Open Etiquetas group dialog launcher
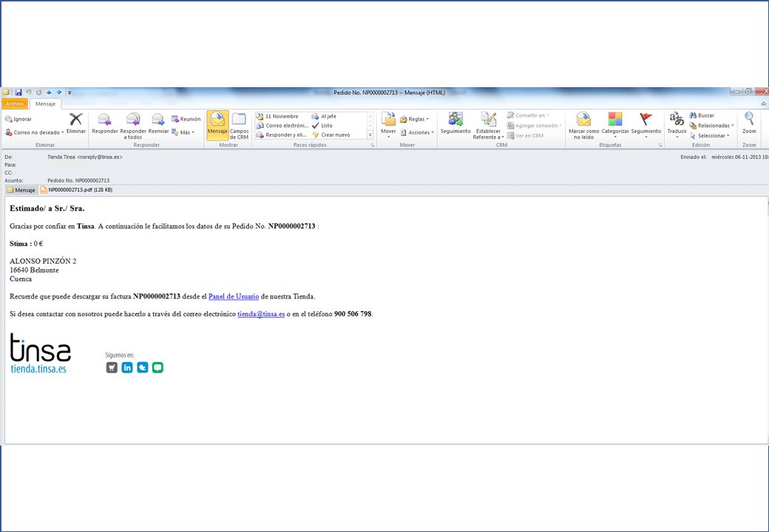This screenshot has width=769, height=532. (660, 146)
